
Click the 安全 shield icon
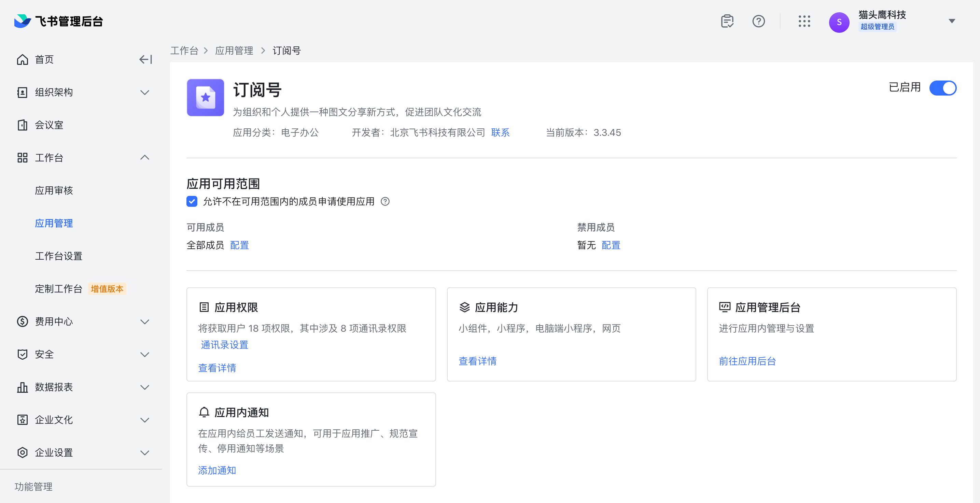[x=23, y=354]
